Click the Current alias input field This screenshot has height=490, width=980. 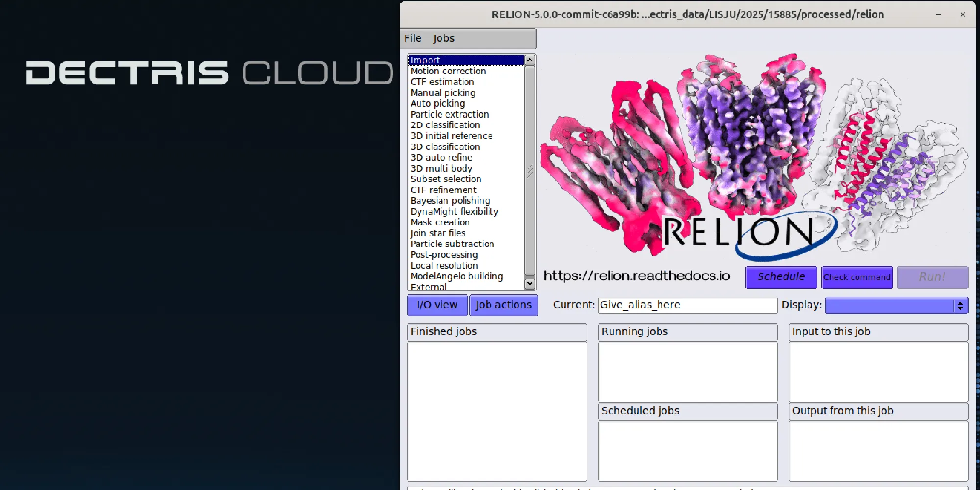tap(687, 305)
